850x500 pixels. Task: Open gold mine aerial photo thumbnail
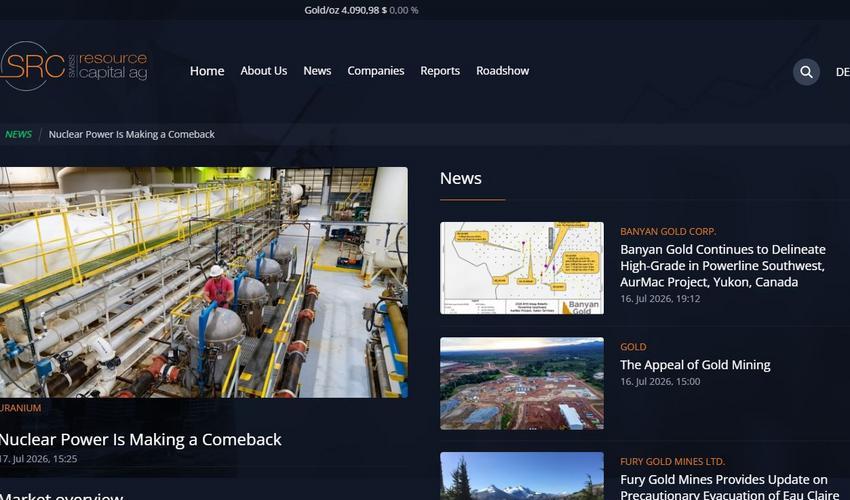tap(521, 383)
